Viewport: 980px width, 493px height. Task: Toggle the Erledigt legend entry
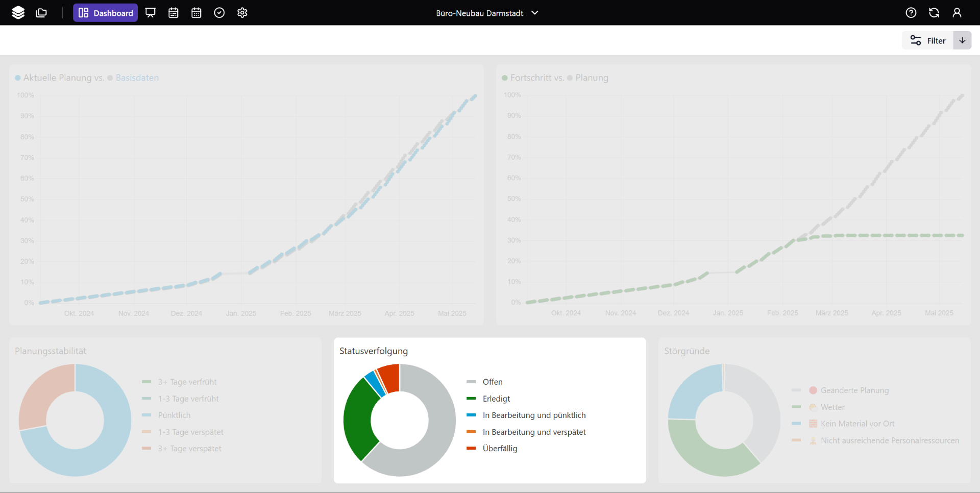[x=496, y=399]
